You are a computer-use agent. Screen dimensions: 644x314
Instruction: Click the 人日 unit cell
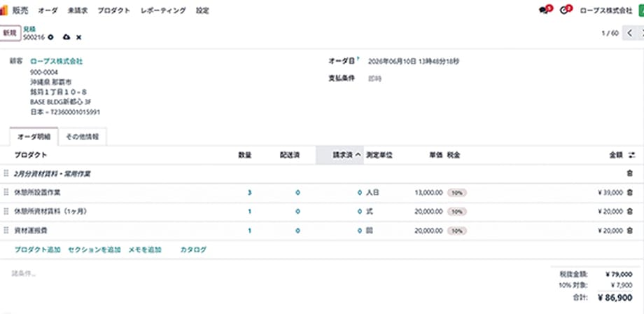372,192
